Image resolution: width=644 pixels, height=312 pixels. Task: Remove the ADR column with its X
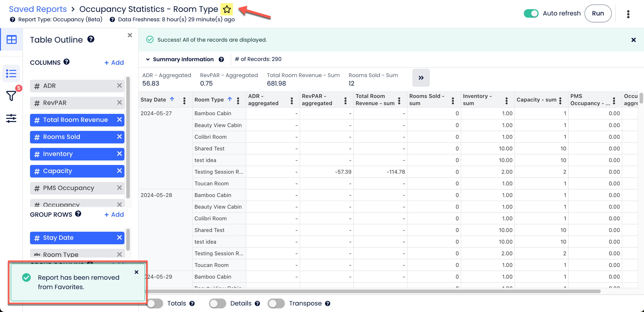tap(119, 86)
